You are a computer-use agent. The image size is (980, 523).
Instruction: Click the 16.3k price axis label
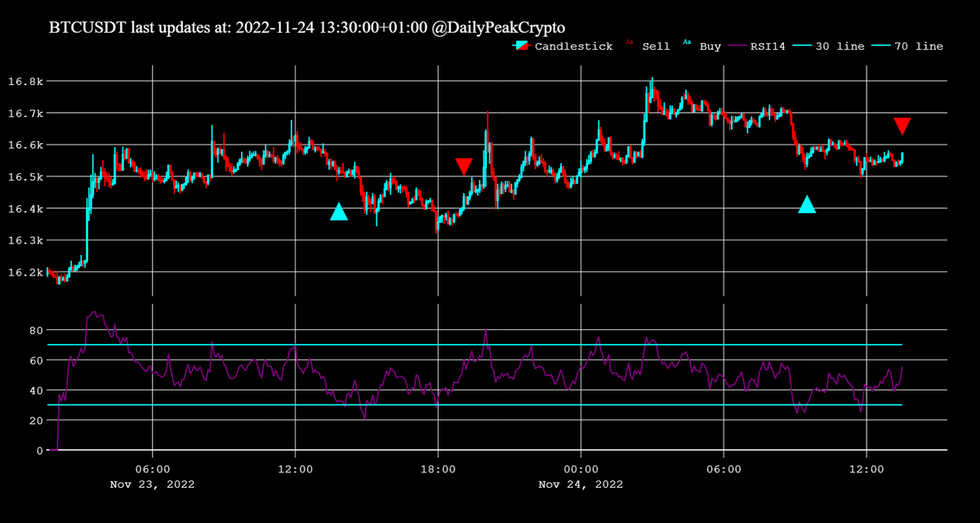[x=24, y=240]
